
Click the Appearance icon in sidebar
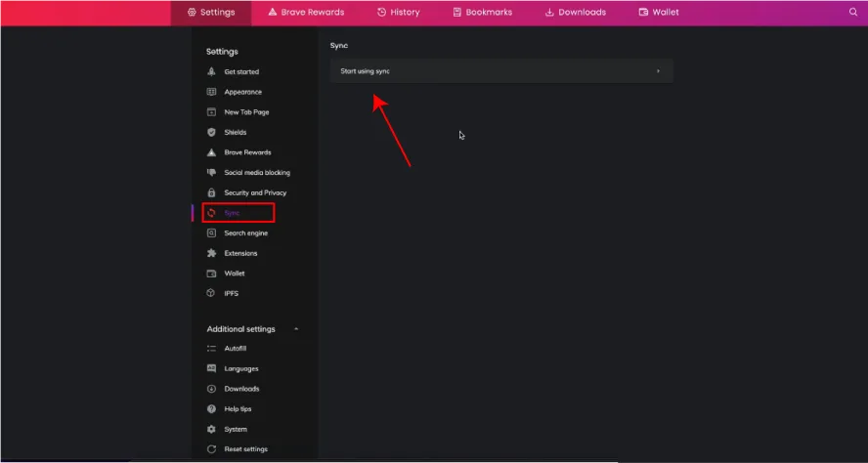[211, 92]
